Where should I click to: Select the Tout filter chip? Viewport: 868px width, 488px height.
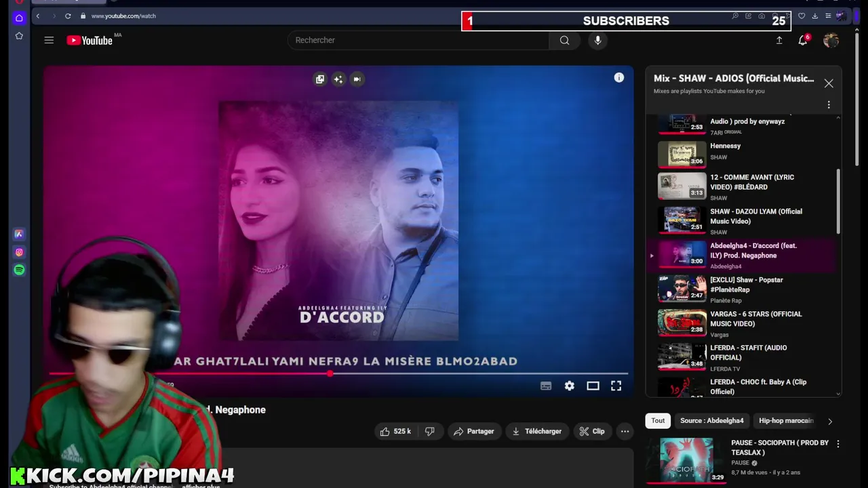[x=658, y=421]
